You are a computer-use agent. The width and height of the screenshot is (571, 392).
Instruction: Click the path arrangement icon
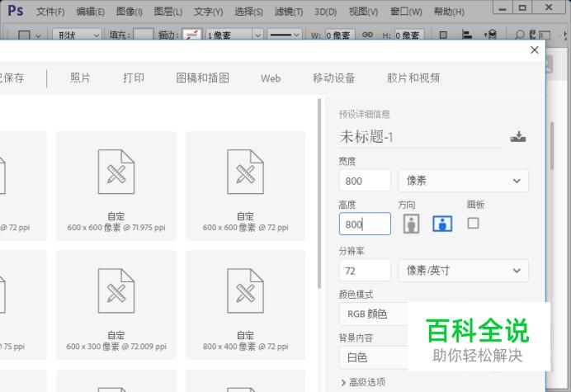click(490, 35)
